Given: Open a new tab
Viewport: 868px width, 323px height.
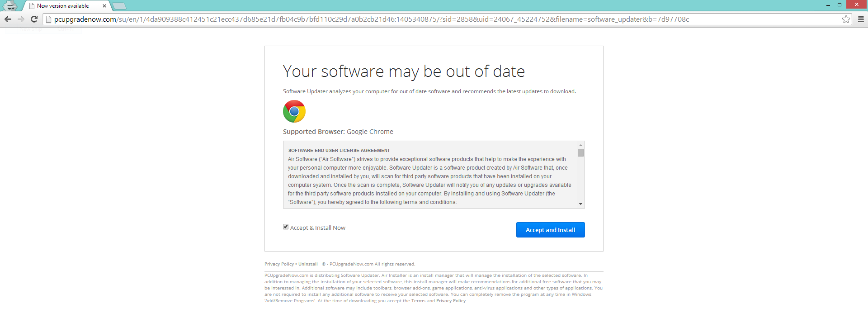Looking at the screenshot, I should 119,6.
